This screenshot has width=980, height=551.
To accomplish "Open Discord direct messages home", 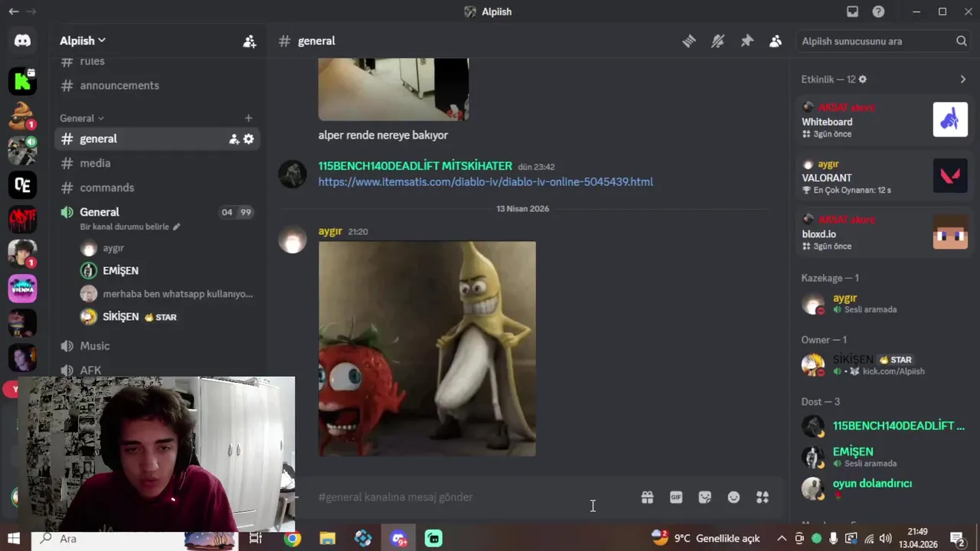I will click(22, 41).
